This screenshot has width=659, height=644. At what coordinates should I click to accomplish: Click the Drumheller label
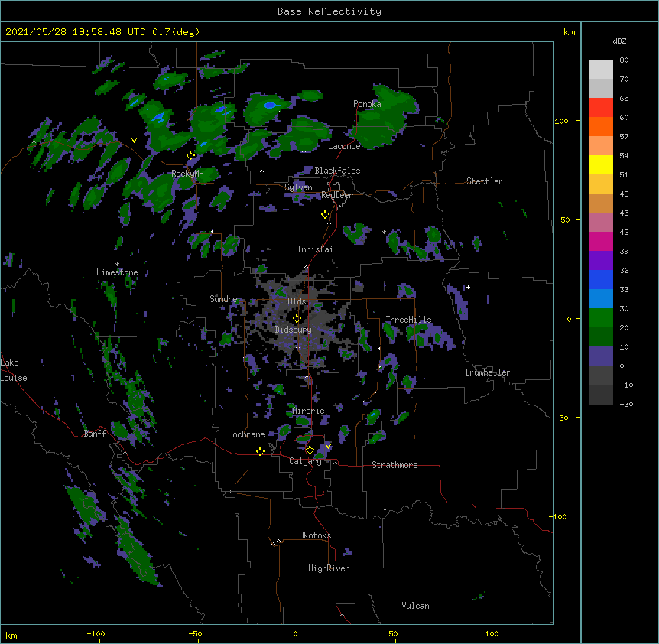[488, 372]
